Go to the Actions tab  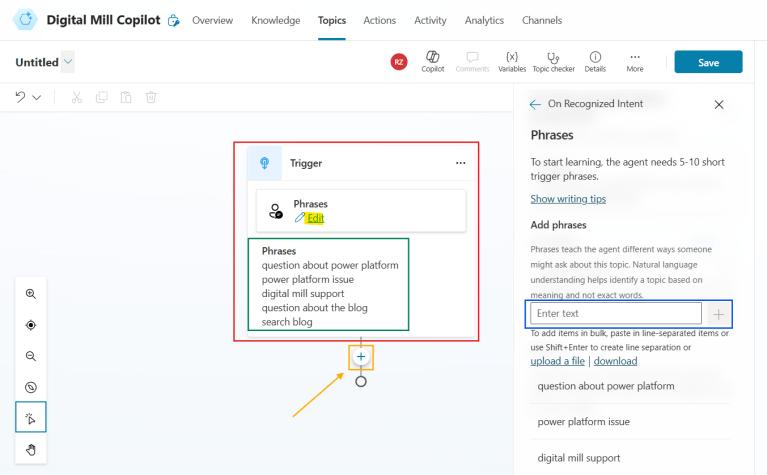379,21
